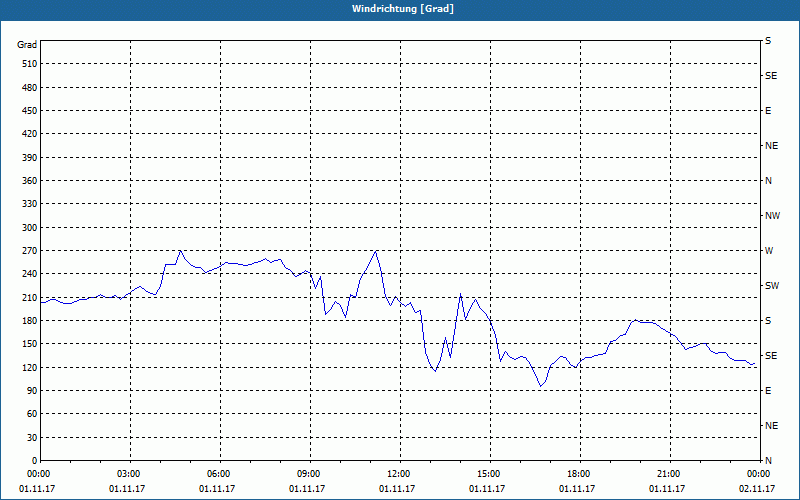
Task: Select the 'W' compass direction label
Action: (769, 251)
